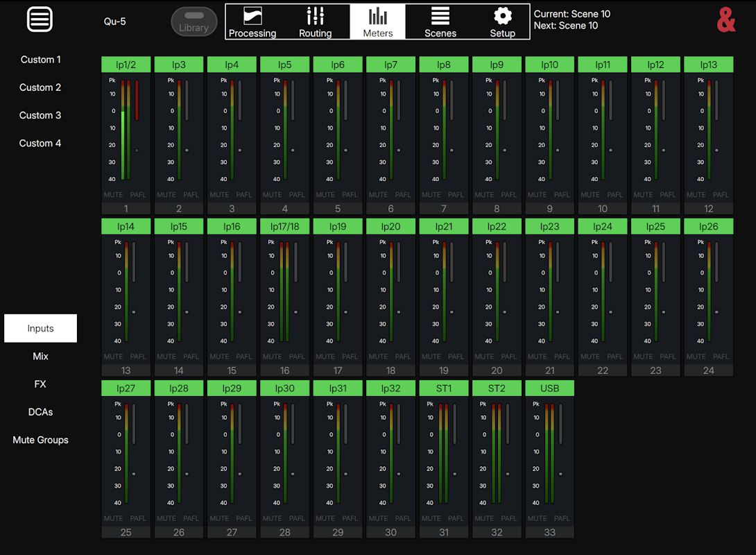Click the Qu-5 mixer name
Screen dimensions: 756x555
pos(114,22)
